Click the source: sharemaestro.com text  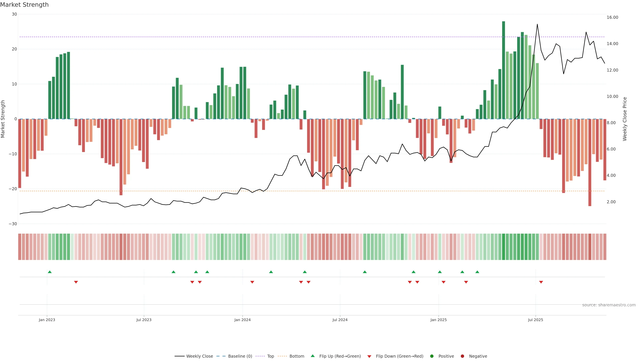609,305
